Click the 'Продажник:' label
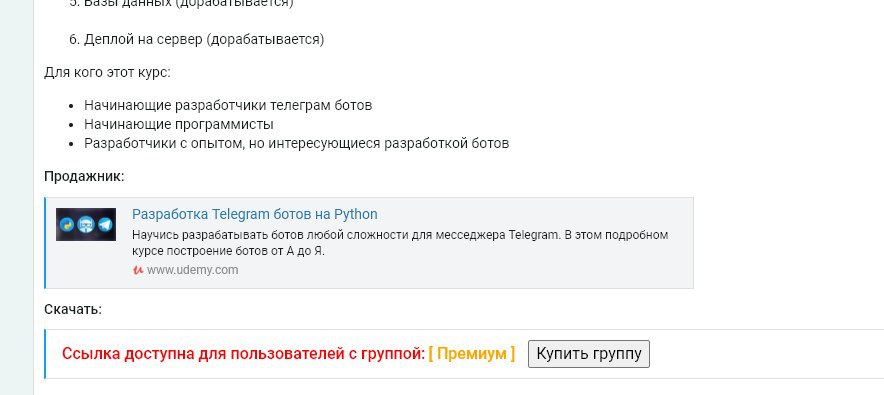The image size is (884, 395). pyautogui.click(x=84, y=176)
